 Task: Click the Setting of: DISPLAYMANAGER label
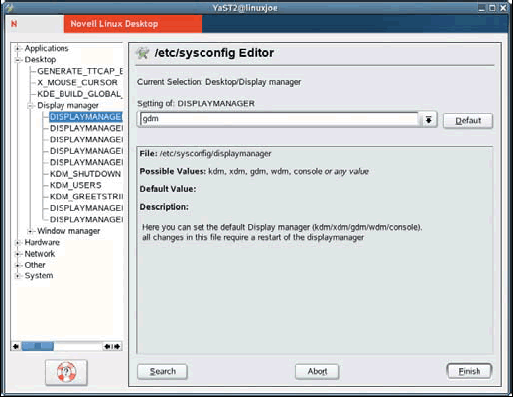(x=196, y=104)
